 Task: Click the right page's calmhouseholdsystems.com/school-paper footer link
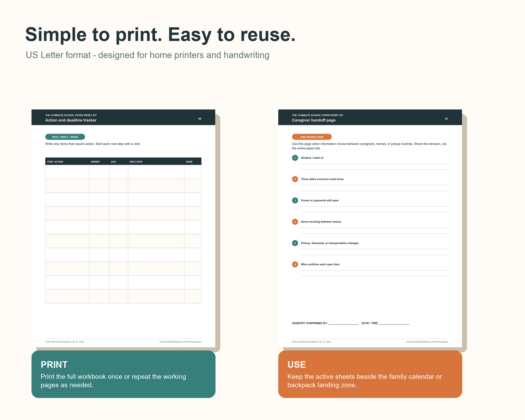click(x=427, y=342)
